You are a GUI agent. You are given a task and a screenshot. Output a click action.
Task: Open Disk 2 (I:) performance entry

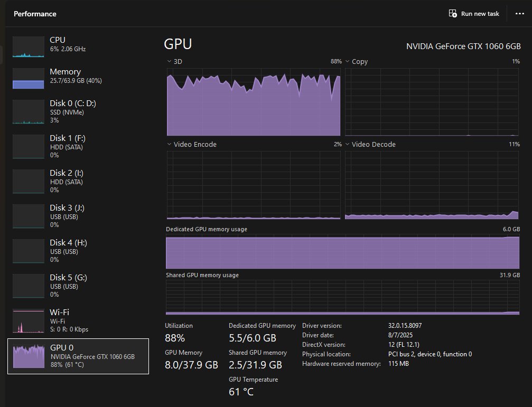(78, 181)
